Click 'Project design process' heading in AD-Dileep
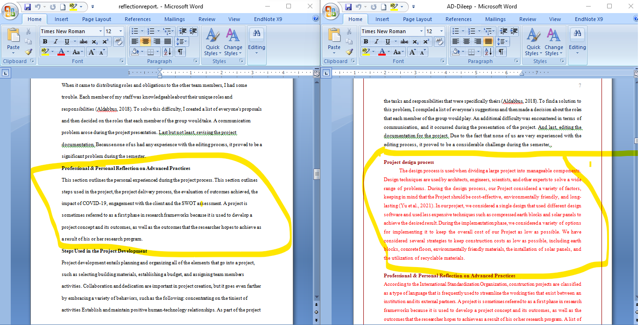 [409, 162]
